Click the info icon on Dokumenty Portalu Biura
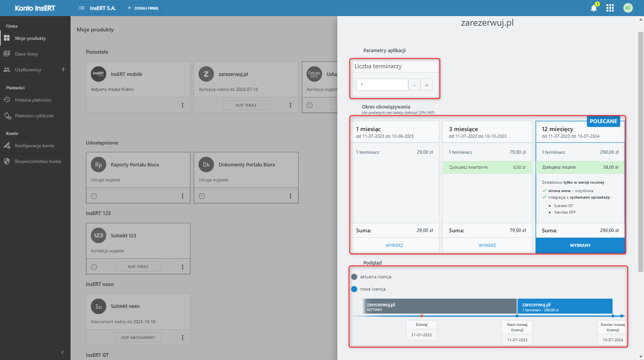Image resolution: width=644 pixels, height=360 pixels. pos(202,196)
